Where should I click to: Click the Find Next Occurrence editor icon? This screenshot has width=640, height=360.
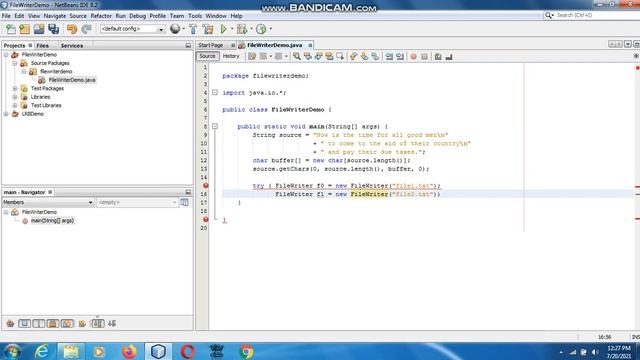[x=318, y=56]
